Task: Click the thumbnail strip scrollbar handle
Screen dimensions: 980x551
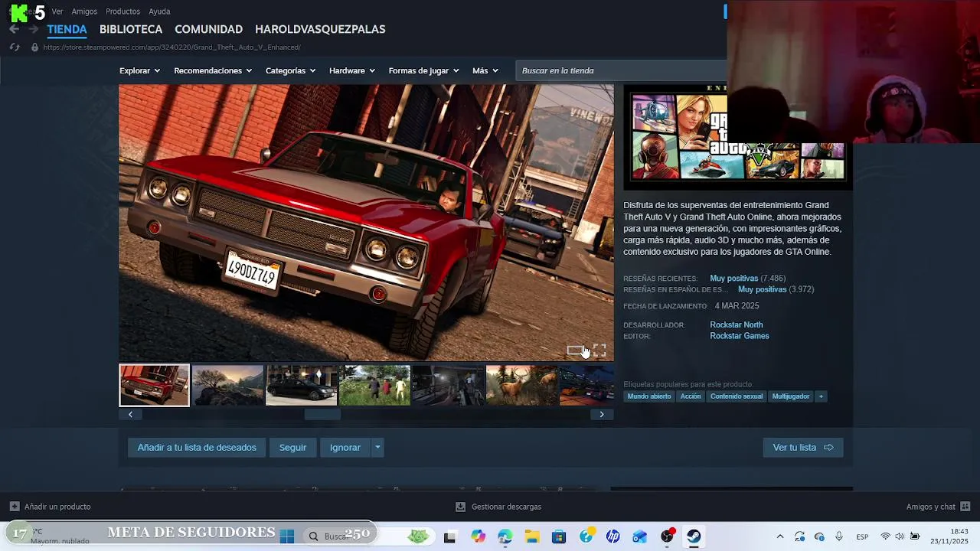Action: [322, 414]
